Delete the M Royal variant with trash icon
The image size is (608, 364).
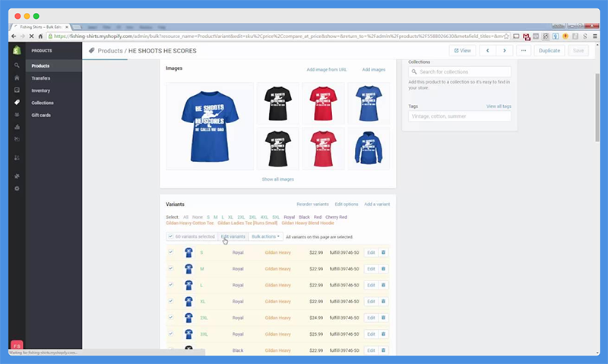[x=384, y=269]
